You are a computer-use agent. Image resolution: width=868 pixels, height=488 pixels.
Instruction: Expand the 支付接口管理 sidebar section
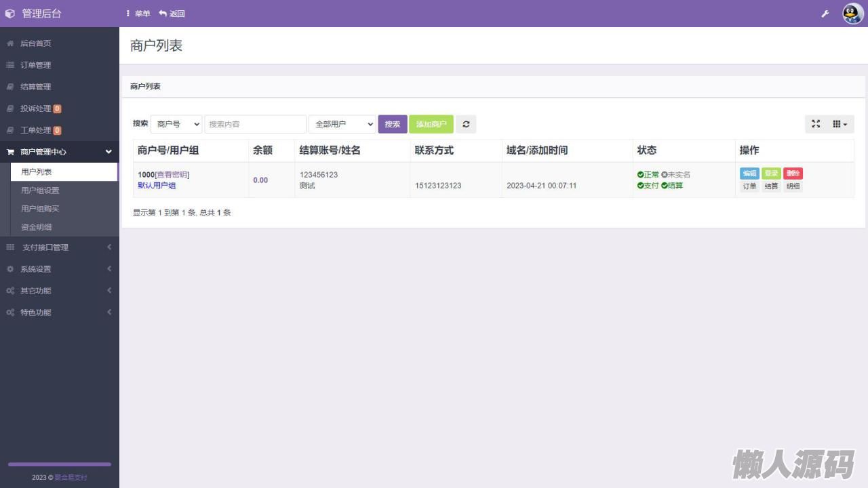pos(60,247)
